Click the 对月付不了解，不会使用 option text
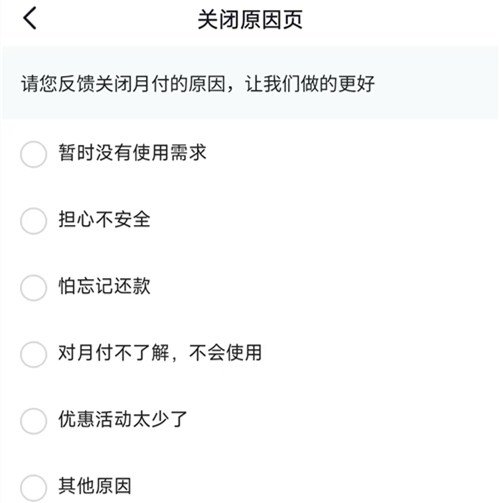499x503 pixels. pos(160,353)
